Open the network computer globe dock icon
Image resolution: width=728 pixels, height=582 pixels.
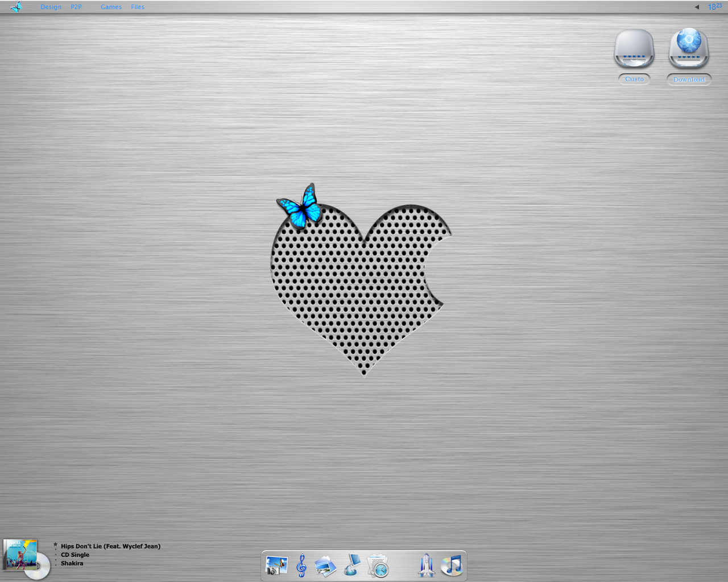(x=352, y=565)
